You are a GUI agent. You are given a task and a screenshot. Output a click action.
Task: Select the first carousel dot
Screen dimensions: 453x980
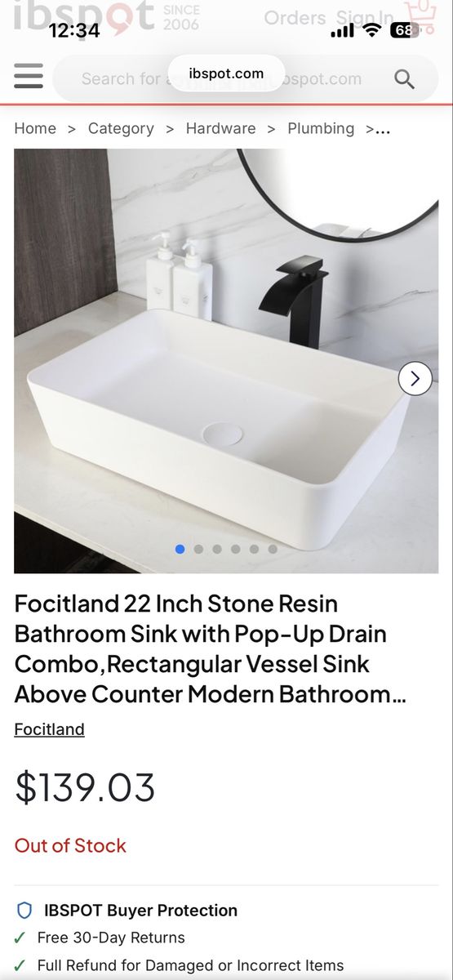pos(180,549)
